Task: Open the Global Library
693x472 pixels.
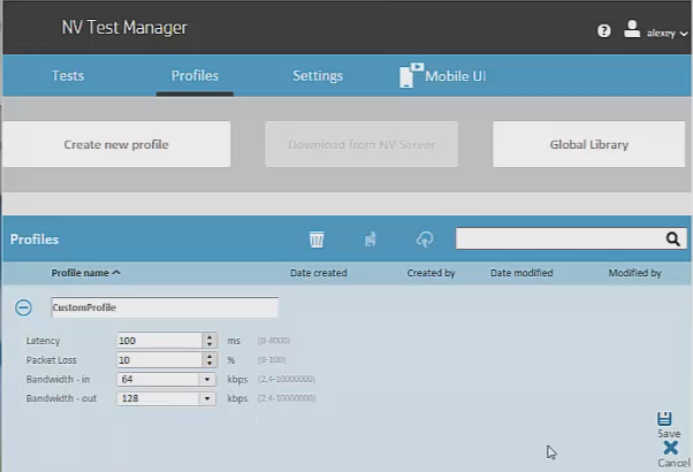Action: pyautogui.click(x=589, y=144)
